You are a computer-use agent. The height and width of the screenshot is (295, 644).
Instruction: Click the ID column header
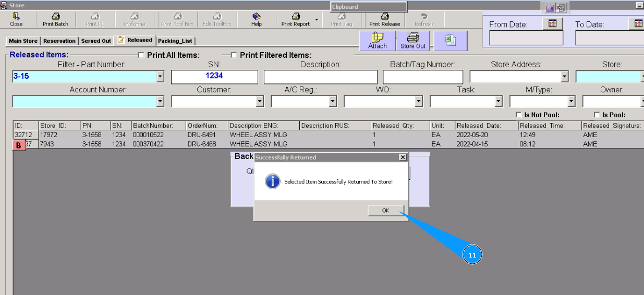click(x=26, y=126)
